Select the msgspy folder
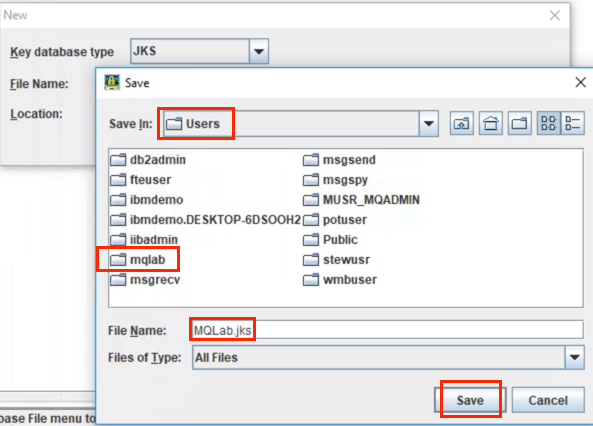The width and height of the screenshot is (593, 426). point(335,180)
